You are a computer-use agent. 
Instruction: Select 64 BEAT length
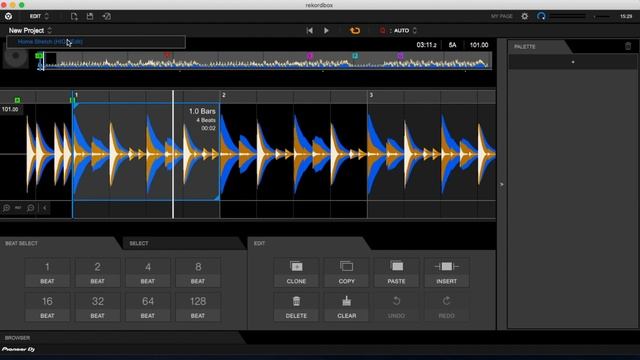coord(148,307)
